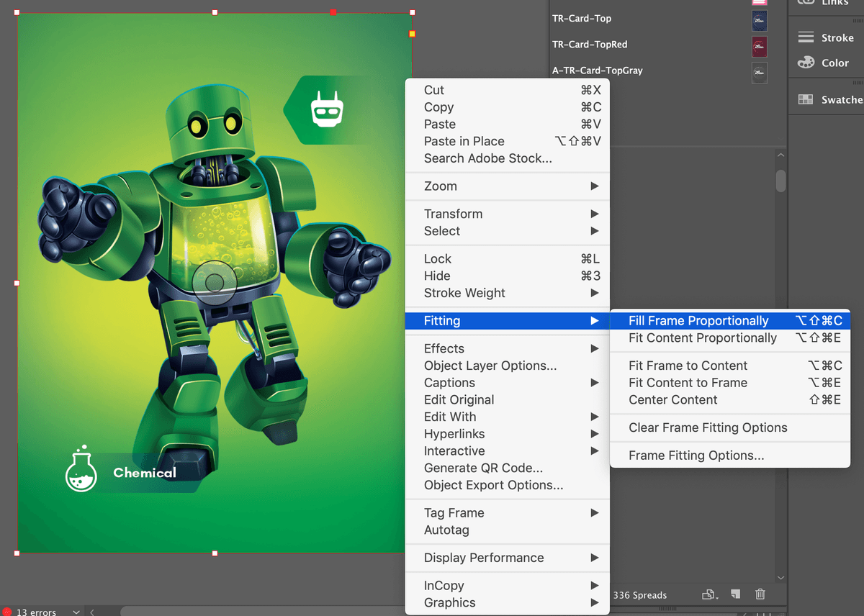Click the content grabber circle on the robot

[215, 283]
